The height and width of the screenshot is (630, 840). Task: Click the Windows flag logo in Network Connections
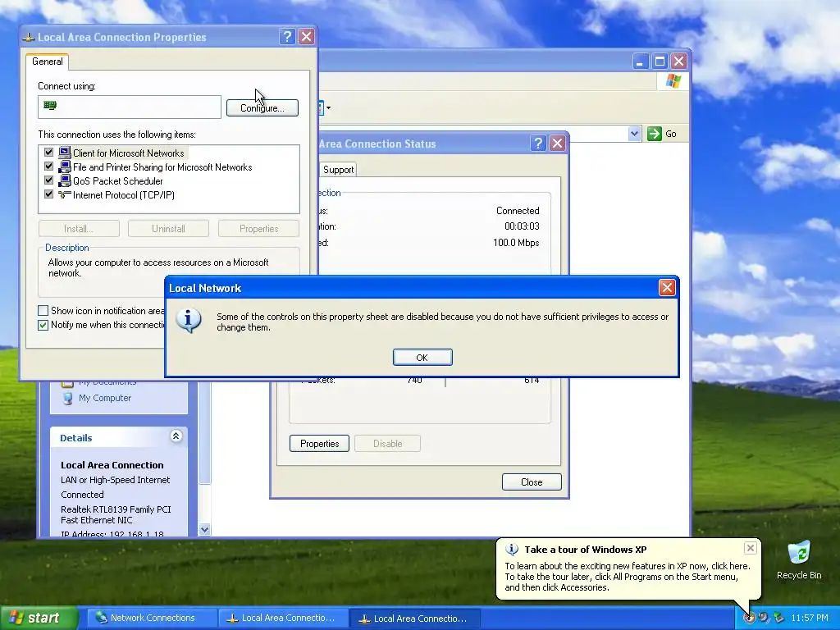coord(673,81)
